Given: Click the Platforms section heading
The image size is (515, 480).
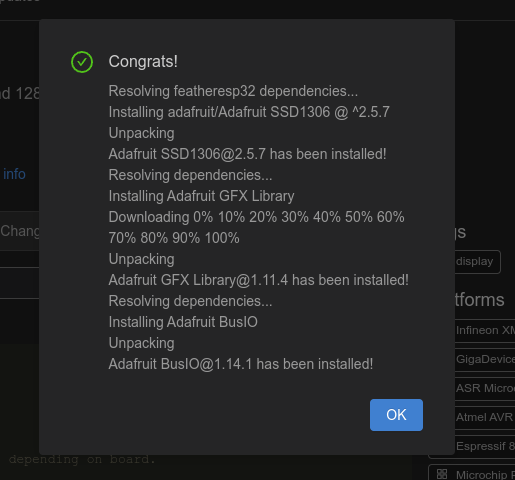Looking at the screenshot, I should 479,300.
